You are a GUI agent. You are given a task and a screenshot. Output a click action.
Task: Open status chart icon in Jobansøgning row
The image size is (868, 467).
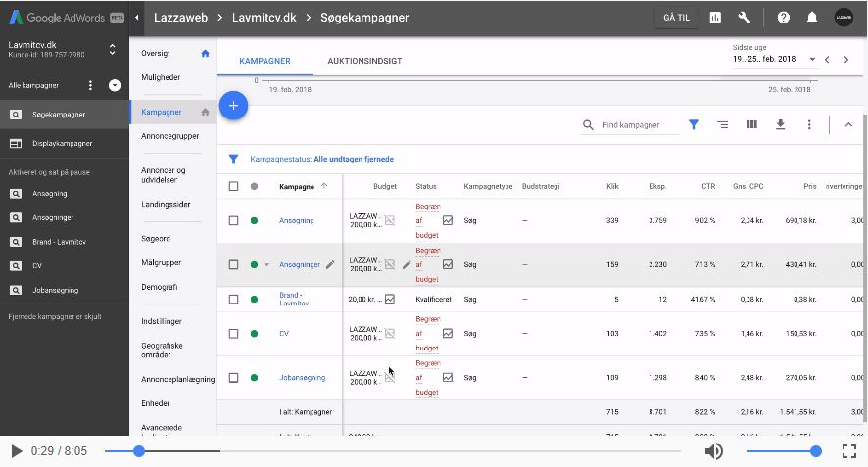(x=448, y=377)
